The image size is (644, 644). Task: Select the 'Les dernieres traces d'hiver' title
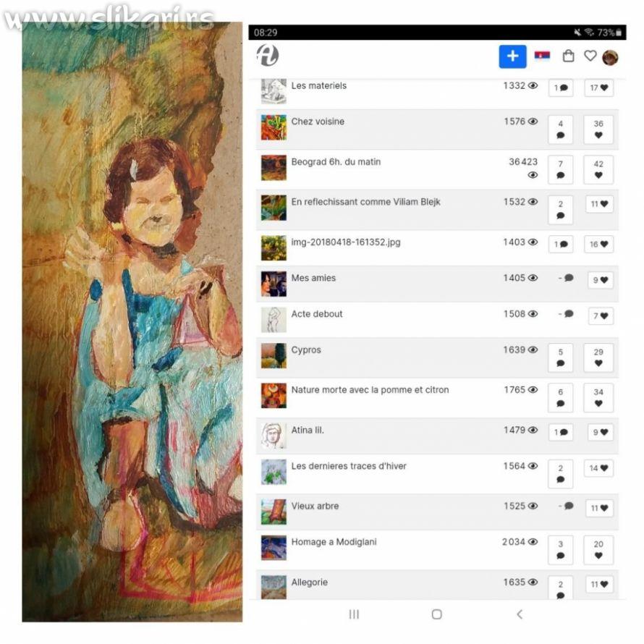click(x=349, y=466)
